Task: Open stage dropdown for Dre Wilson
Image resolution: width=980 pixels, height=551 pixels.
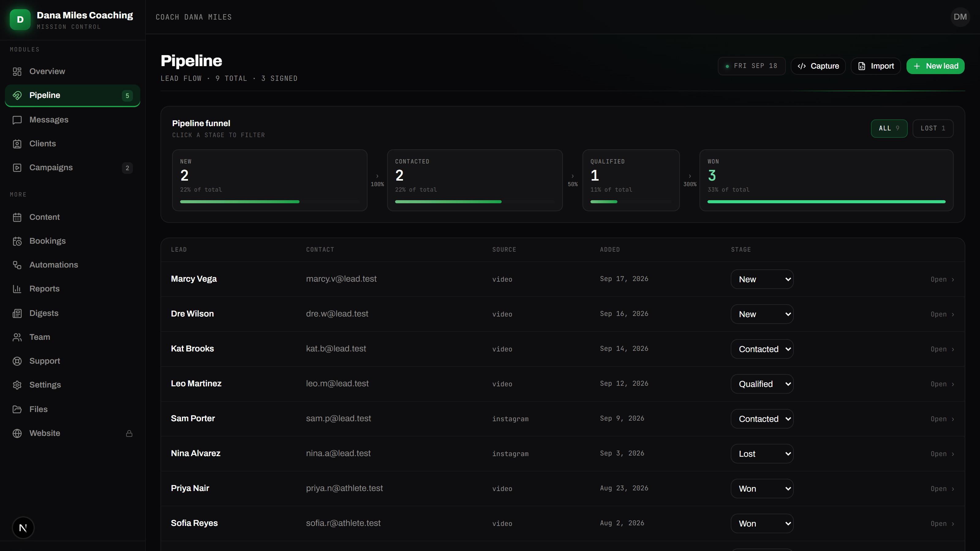Action: [762, 314]
